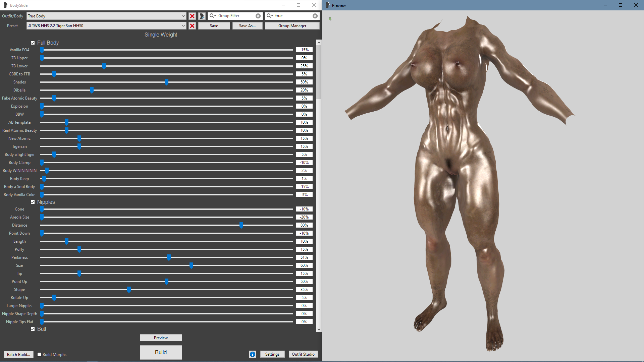Click the 'Areola Size' slider label
The width and height of the screenshot is (644, 362).
[x=19, y=217]
